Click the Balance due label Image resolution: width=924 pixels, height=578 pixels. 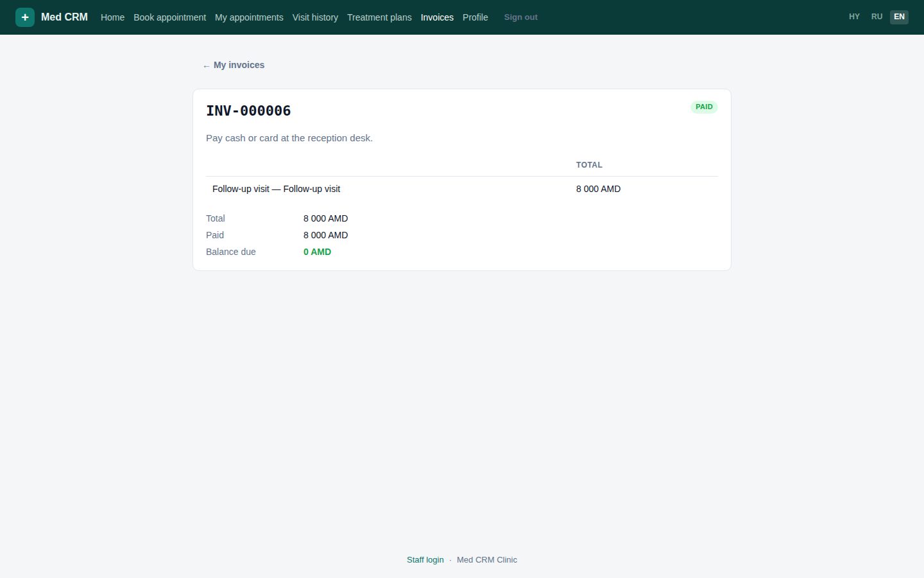tap(231, 252)
